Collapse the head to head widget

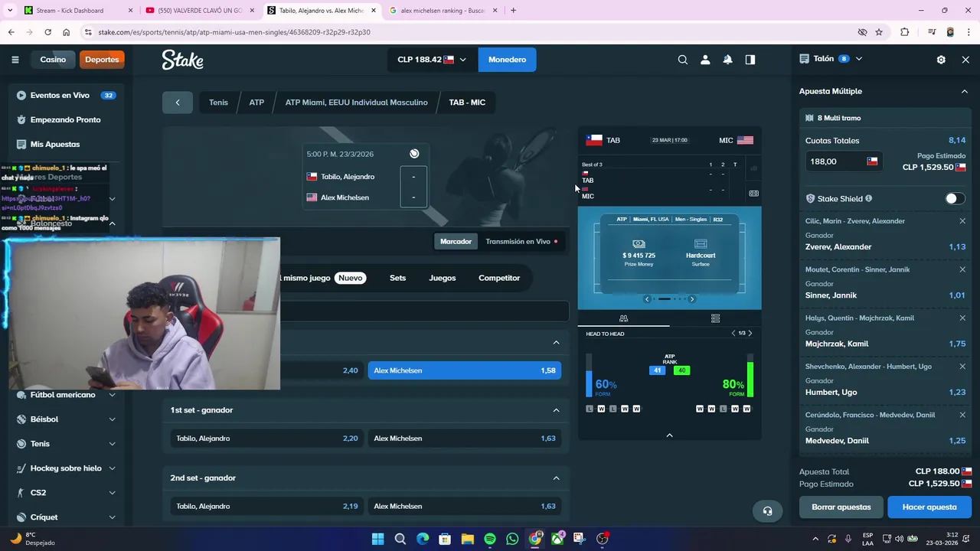pos(669,435)
